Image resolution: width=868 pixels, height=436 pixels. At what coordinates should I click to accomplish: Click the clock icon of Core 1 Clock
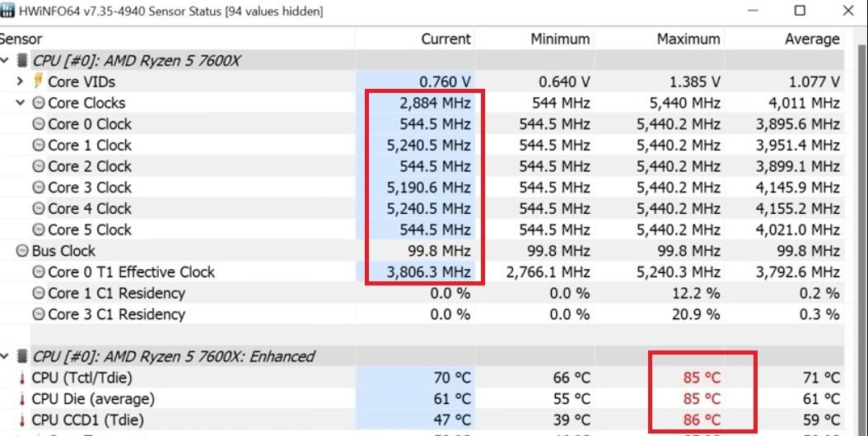pos(38,145)
